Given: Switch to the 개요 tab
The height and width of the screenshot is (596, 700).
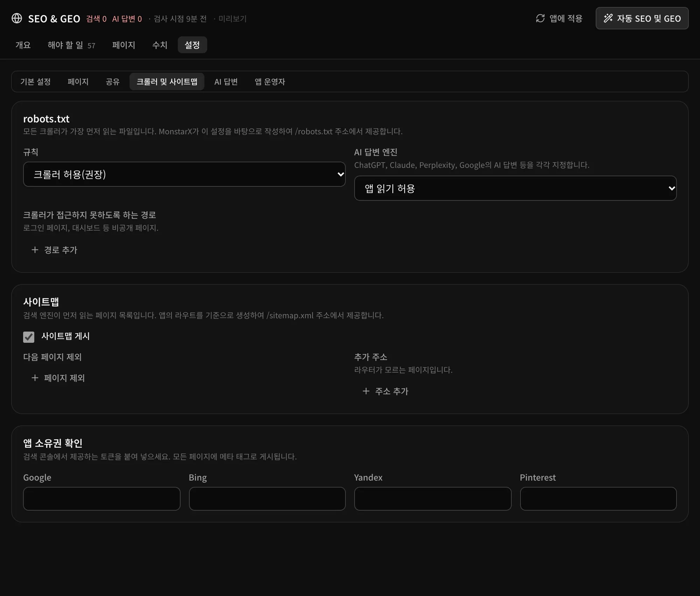Looking at the screenshot, I should [x=23, y=45].
